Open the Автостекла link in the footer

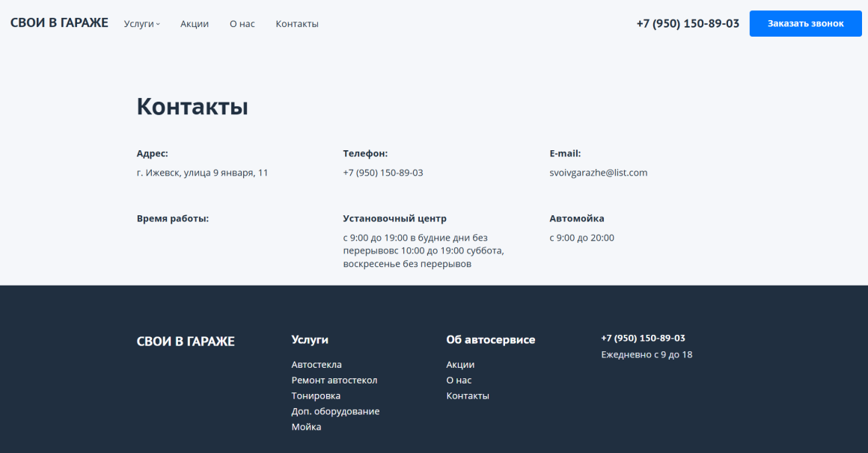pos(317,365)
